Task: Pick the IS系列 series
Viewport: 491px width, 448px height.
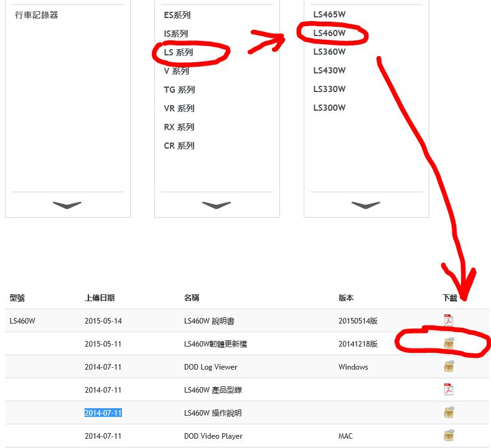Action: (175, 34)
